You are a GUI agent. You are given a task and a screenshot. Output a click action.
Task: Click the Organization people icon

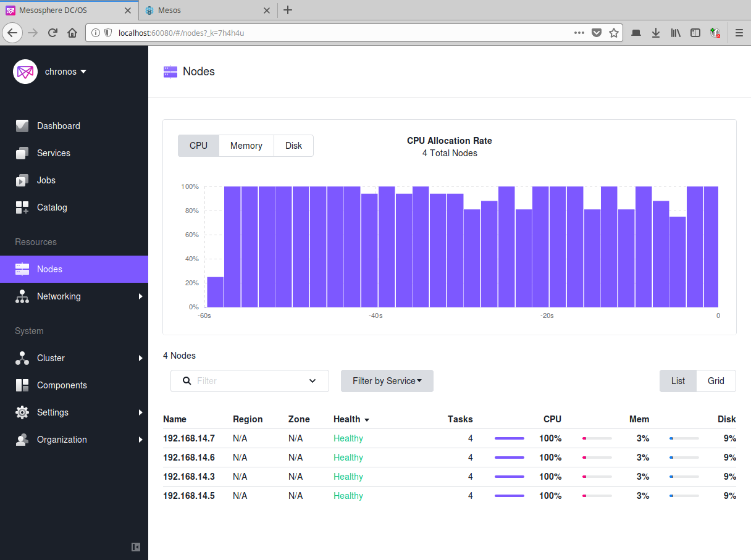tap(22, 440)
